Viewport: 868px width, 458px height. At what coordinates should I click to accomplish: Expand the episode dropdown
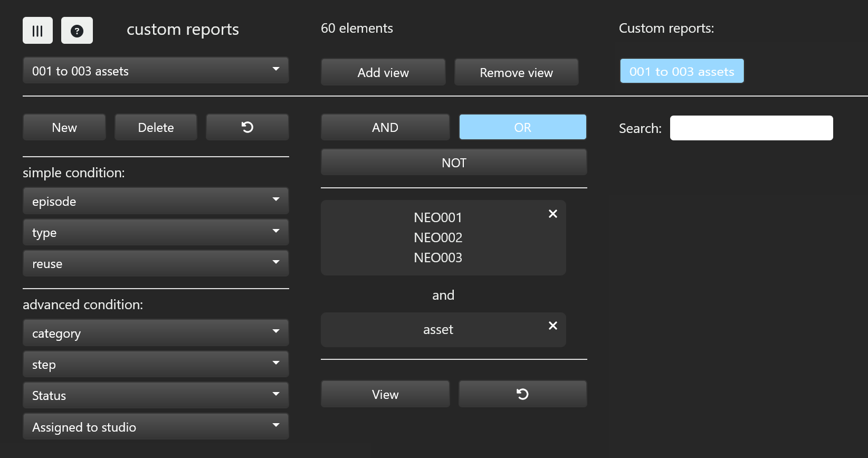coord(156,201)
